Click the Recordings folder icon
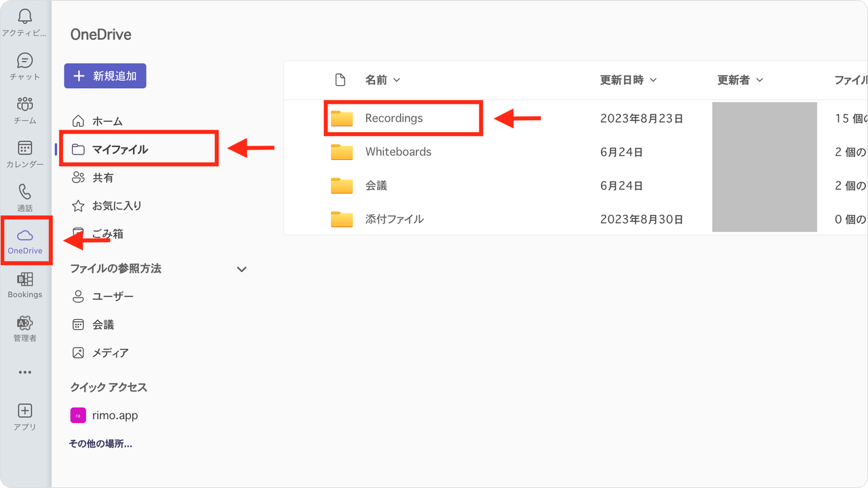The image size is (868, 488). 342,119
